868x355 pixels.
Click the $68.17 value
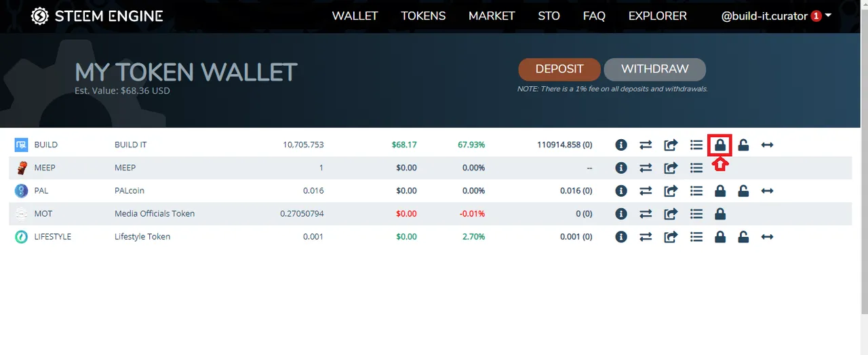[x=404, y=145]
